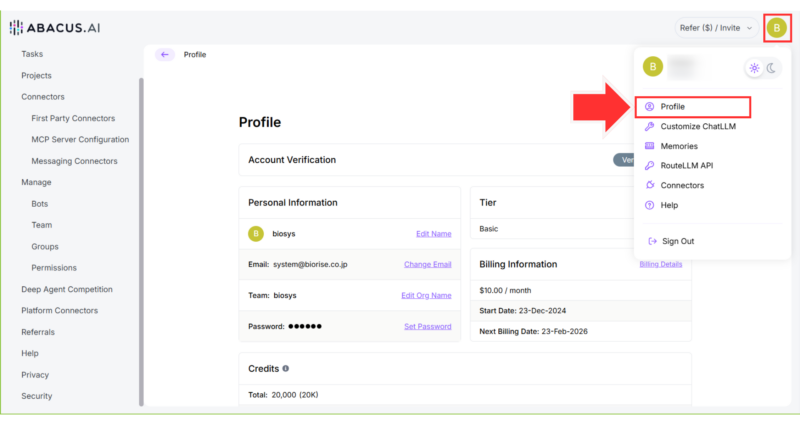
Task: Click the Set Password link
Action: tap(427, 326)
